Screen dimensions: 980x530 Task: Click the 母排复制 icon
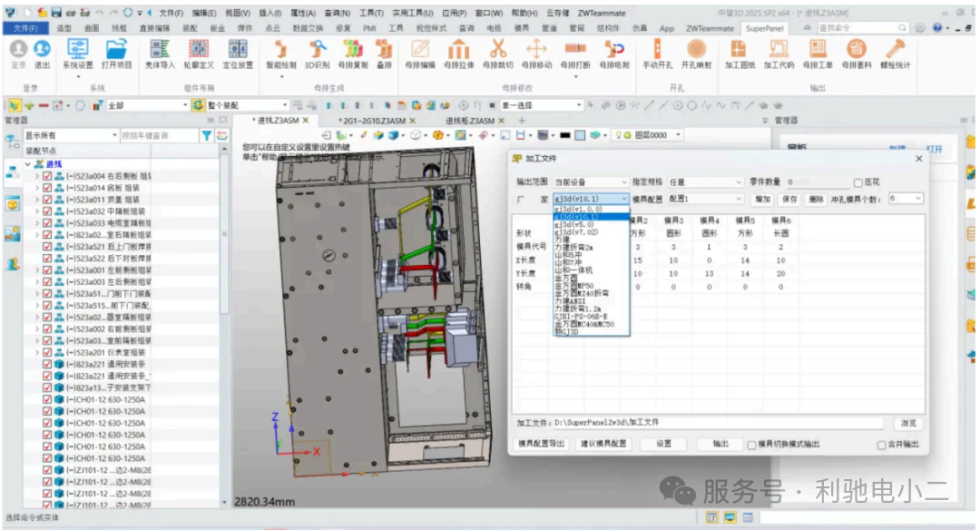click(353, 54)
